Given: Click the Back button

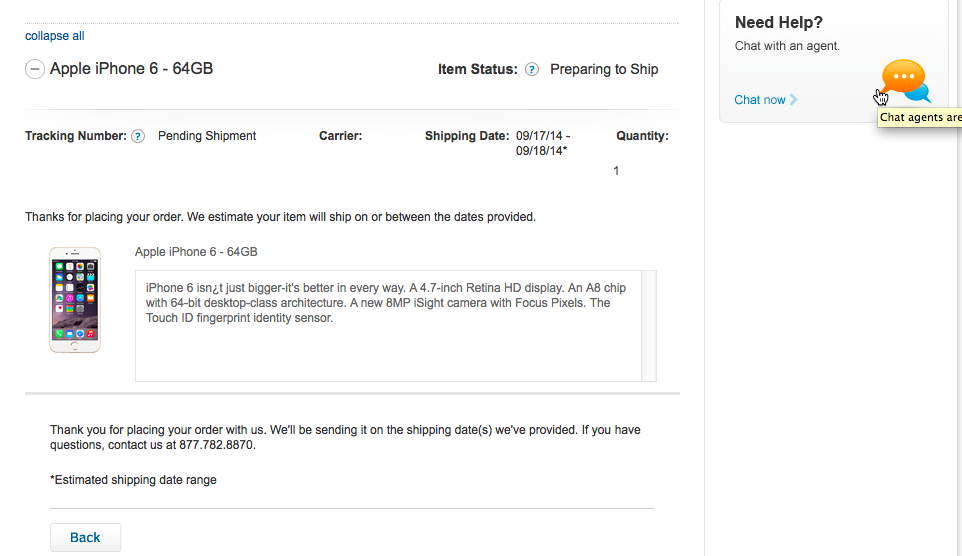Looking at the screenshot, I should [85, 538].
